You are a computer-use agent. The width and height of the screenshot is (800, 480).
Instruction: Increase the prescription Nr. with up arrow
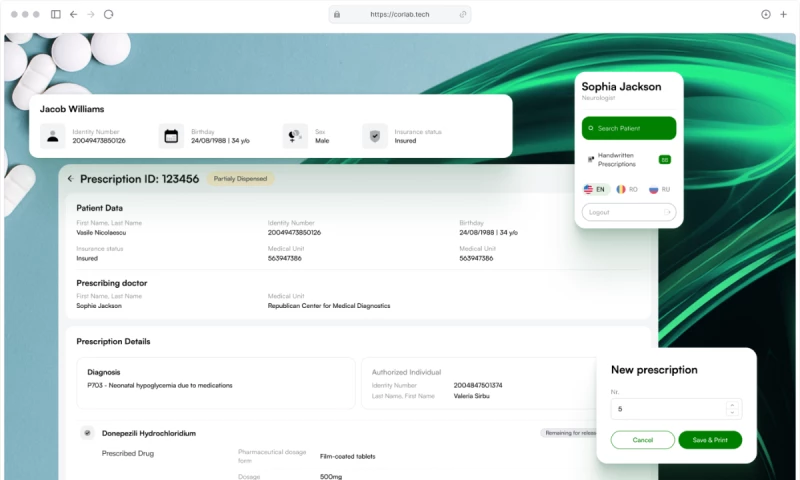731,404
